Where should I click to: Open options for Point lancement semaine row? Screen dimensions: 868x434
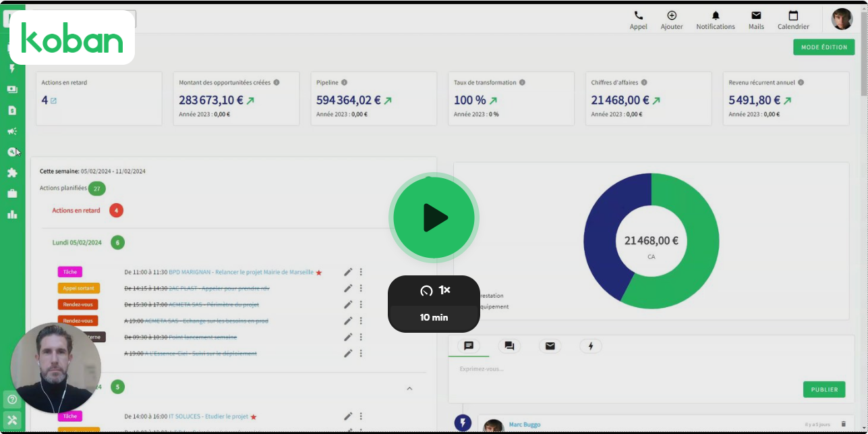click(x=361, y=337)
